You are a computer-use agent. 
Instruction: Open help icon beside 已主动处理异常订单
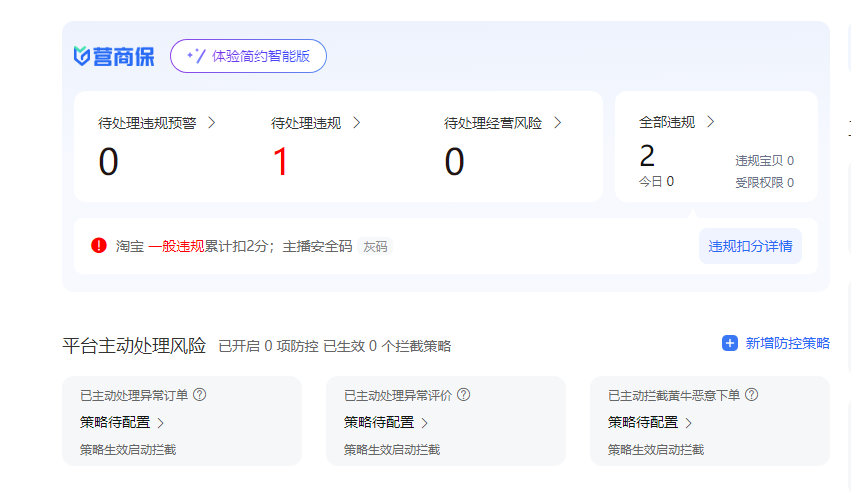coord(199,395)
